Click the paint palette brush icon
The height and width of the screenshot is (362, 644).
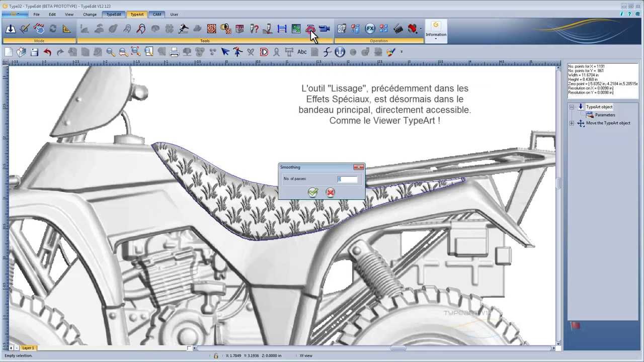click(x=391, y=52)
